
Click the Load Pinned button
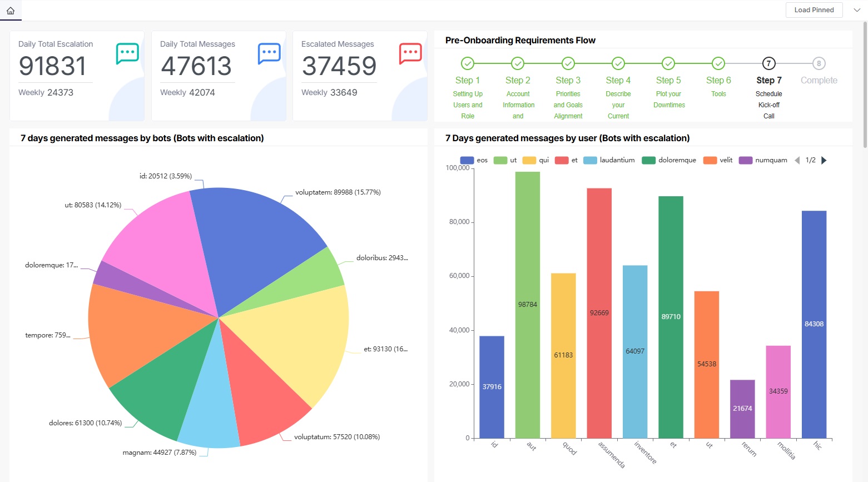point(814,10)
